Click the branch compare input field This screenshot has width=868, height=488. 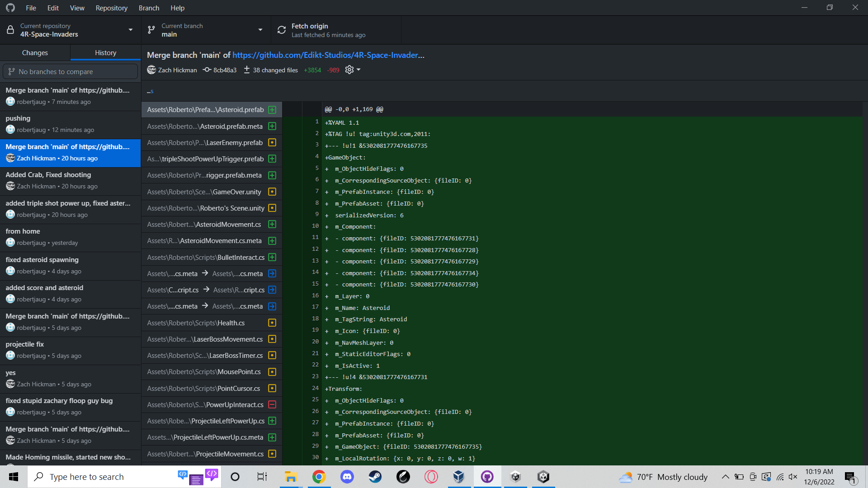tap(71, 71)
